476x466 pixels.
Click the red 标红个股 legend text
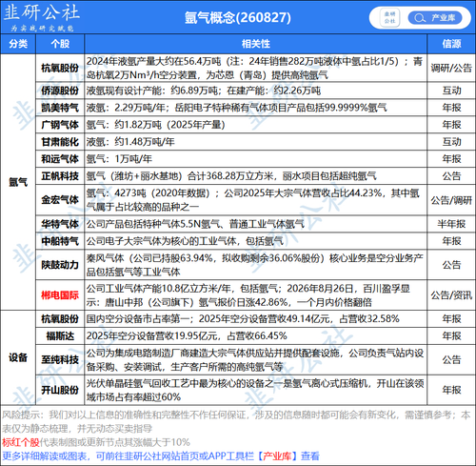point(21,442)
